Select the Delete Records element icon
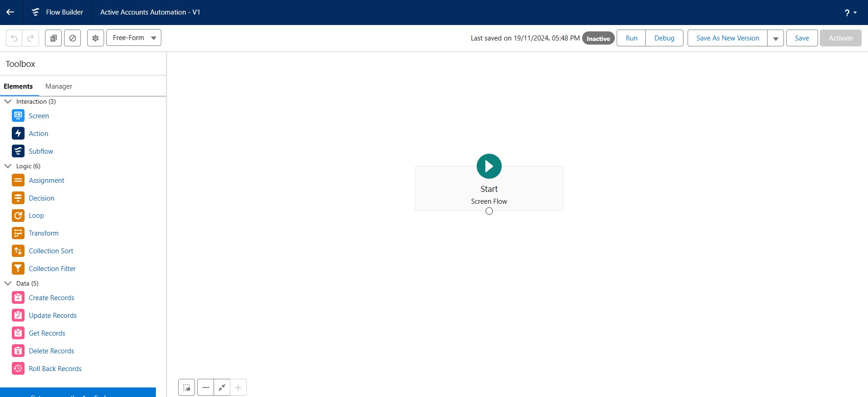868x397 pixels. click(x=18, y=351)
